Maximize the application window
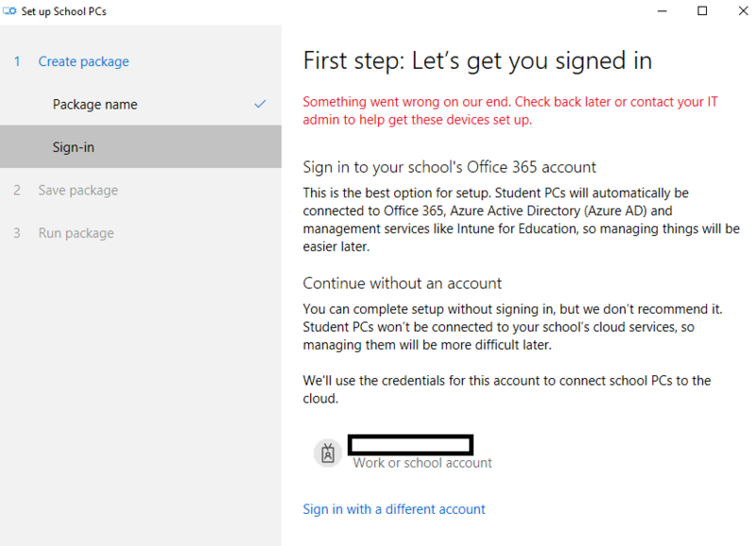 [702, 11]
